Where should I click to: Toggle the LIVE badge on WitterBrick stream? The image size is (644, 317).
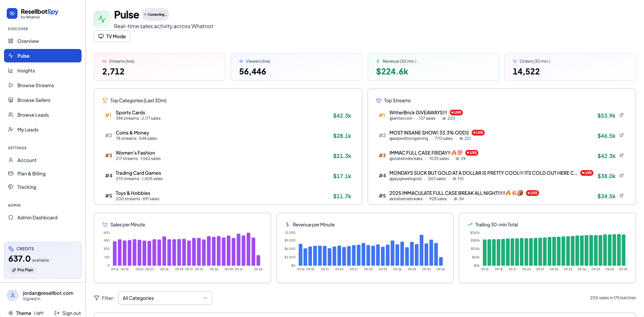point(456,112)
